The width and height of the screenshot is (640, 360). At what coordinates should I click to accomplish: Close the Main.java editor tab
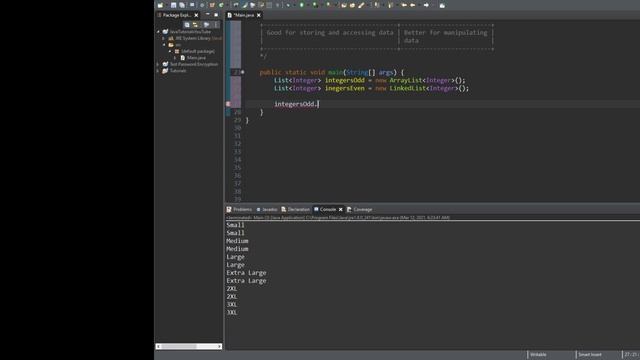click(x=259, y=15)
